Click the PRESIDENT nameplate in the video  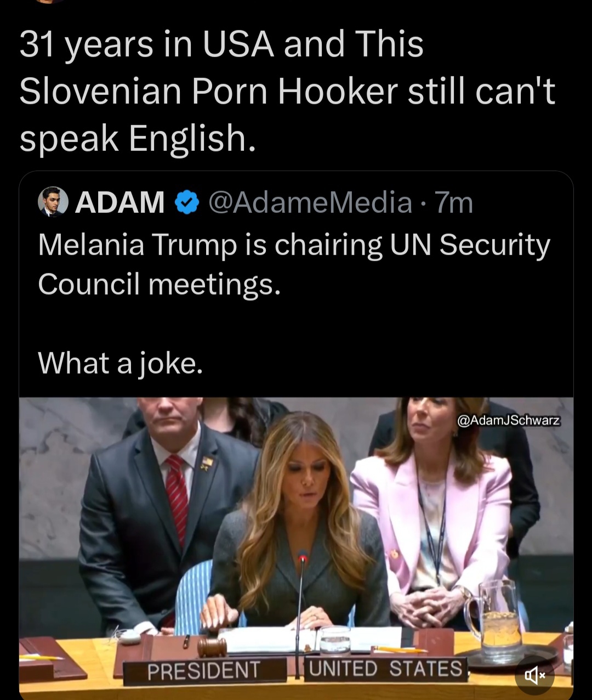[204, 670]
